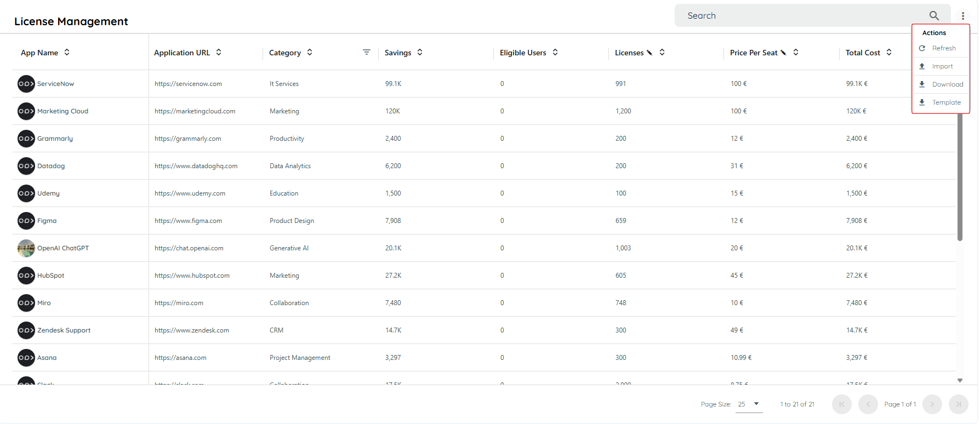980x424 pixels.
Task: Click https://miro.com URL cell
Action: coord(179,303)
